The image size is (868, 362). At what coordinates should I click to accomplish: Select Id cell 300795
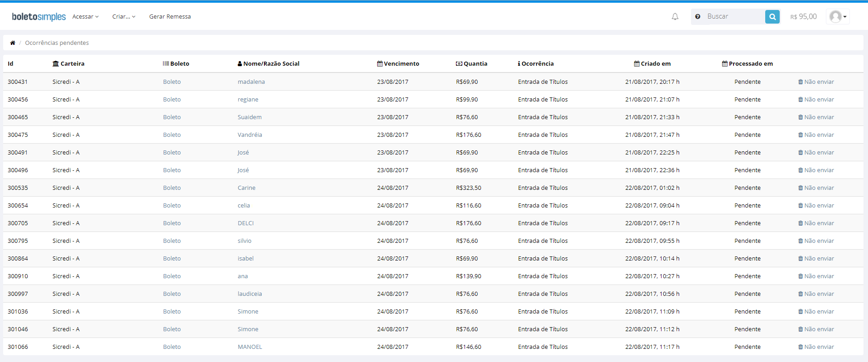(18, 241)
